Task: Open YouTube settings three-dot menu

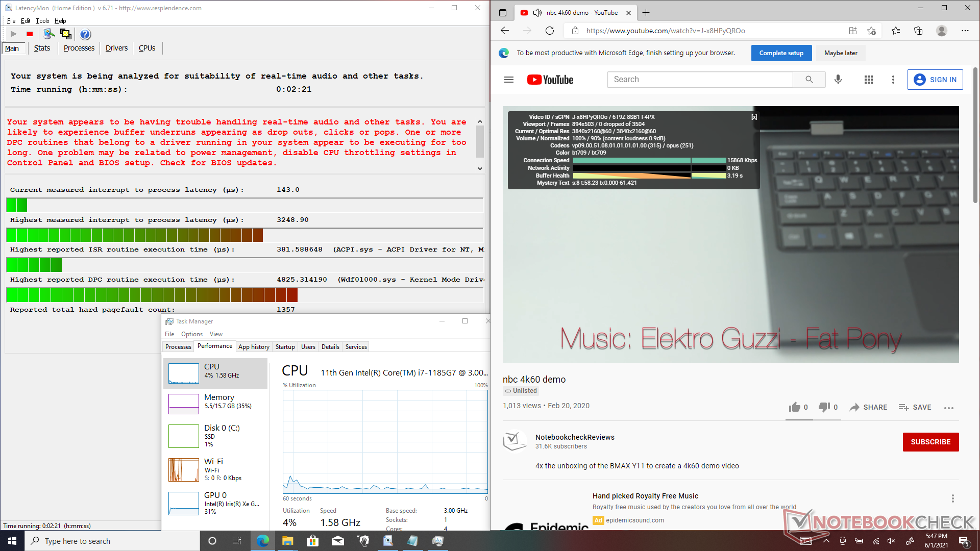Action: [893, 80]
